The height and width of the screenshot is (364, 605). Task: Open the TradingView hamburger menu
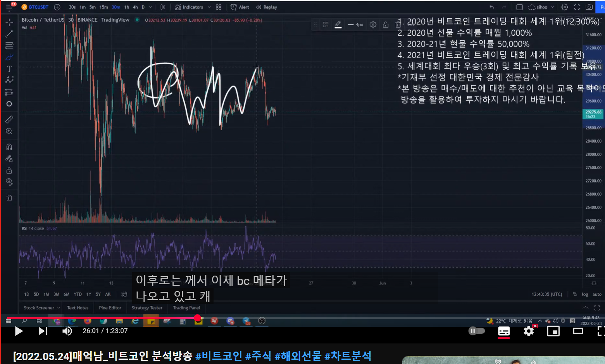point(9,7)
